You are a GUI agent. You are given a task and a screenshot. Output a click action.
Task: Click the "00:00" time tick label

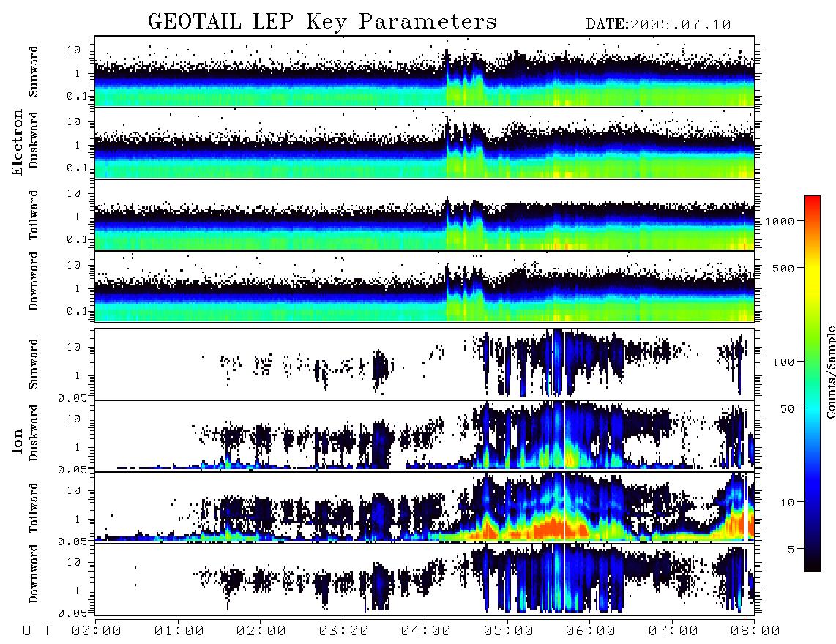(97, 631)
